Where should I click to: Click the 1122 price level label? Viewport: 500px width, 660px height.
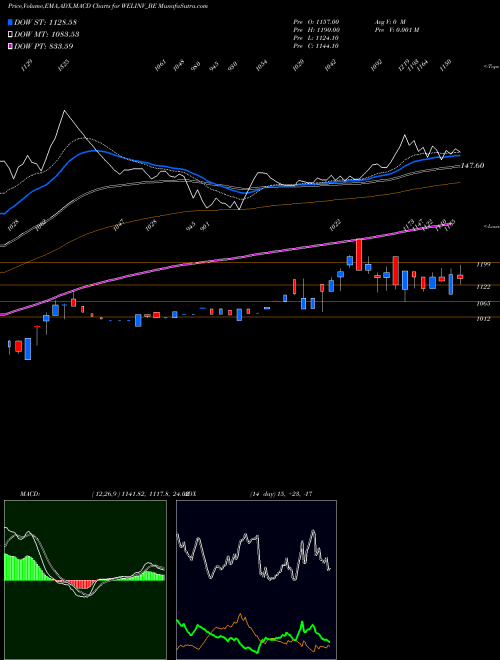(x=484, y=287)
